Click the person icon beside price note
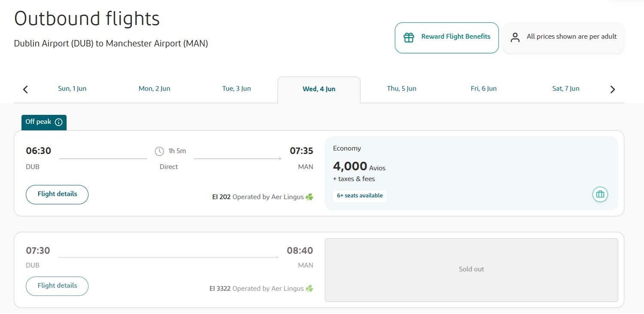644x314 pixels. pos(515,37)
